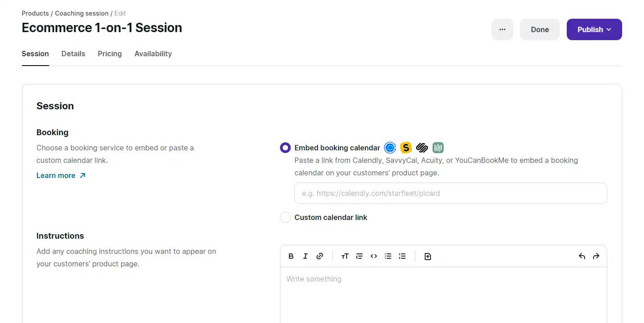Insert a blockquote in the editor
644x323 pixels.
tap(360, 256)
